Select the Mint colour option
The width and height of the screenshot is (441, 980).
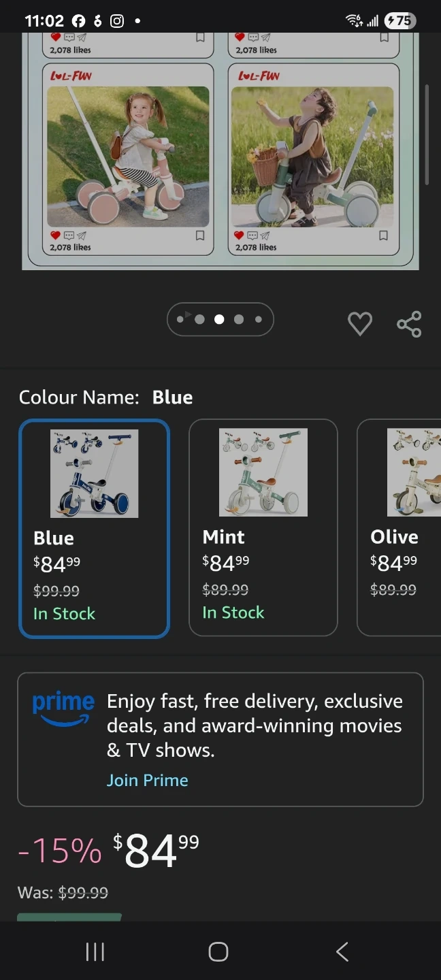[x=263, y=528]
